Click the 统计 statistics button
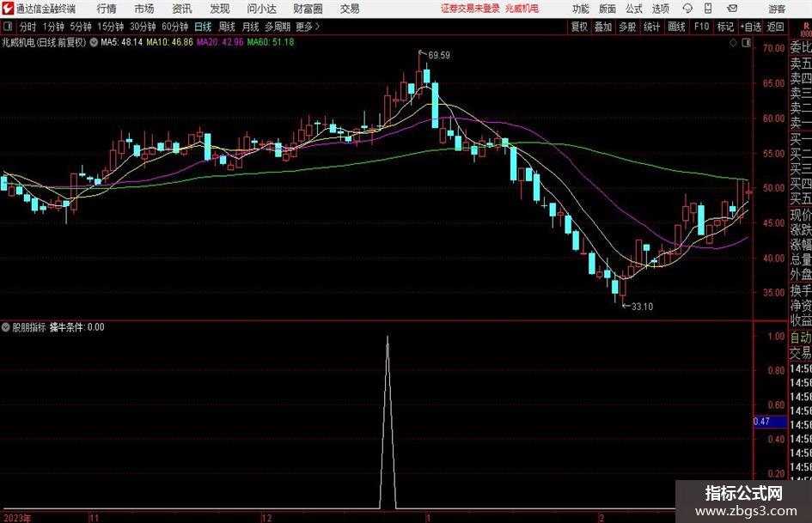The width and height of the screenshot is (812, 523). coord(651,27)
